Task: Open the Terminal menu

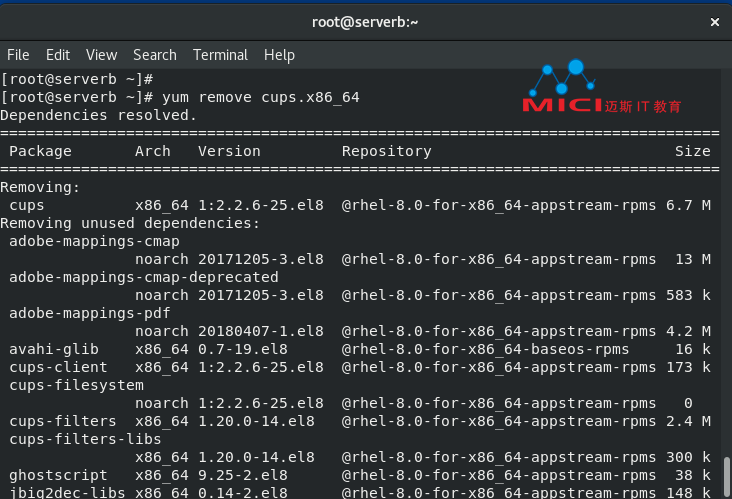Action: (x=220, y=55)
